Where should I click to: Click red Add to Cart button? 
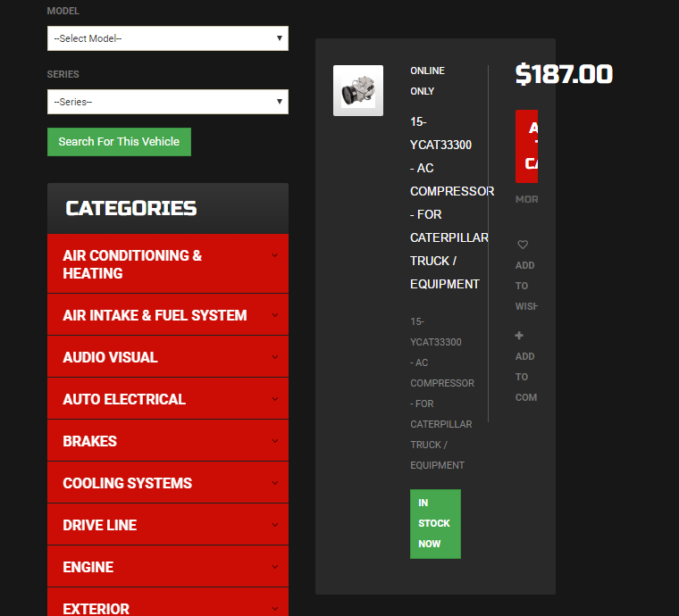pyautogui.click(x=526, y=146)
